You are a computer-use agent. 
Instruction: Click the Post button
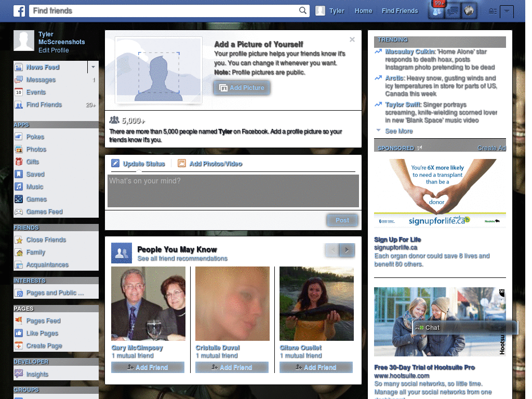click(342, 220)
